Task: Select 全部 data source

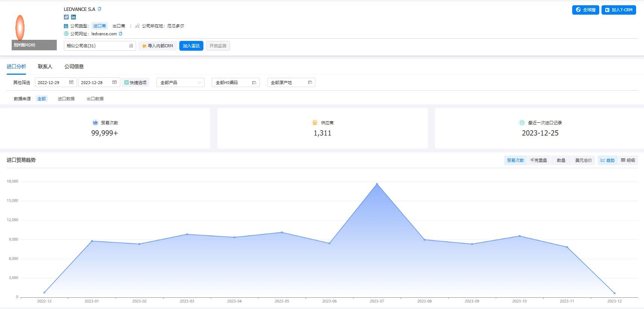Action: [42, 99]
